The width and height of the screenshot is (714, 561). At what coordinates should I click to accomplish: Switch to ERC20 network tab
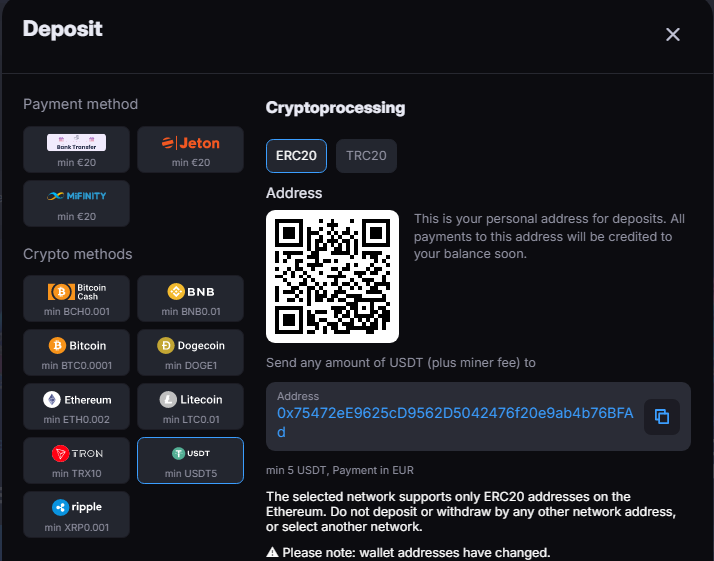(x=296, y=156)
